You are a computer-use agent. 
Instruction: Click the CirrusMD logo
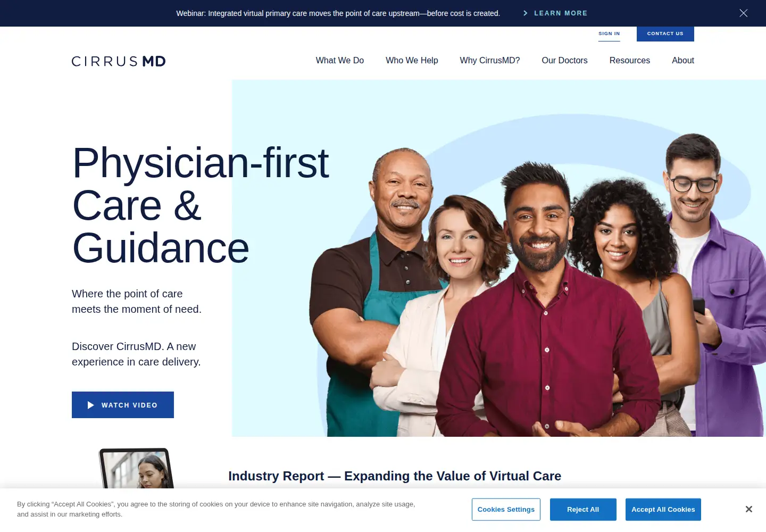pyautogui.click(x=119, y=61)
